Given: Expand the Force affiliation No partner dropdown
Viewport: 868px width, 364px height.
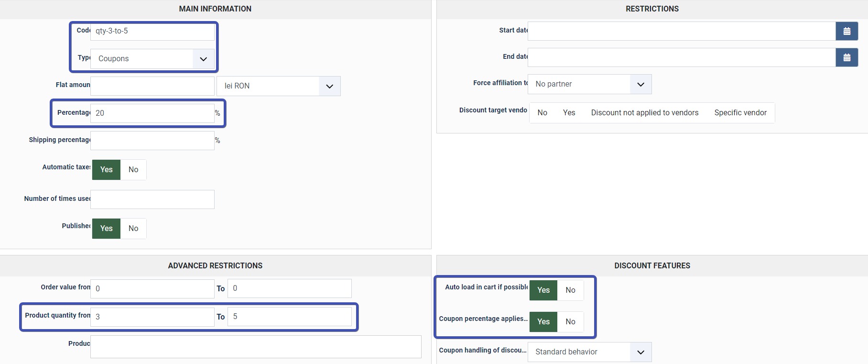Looking at the screenshot, I should (589, 84).
